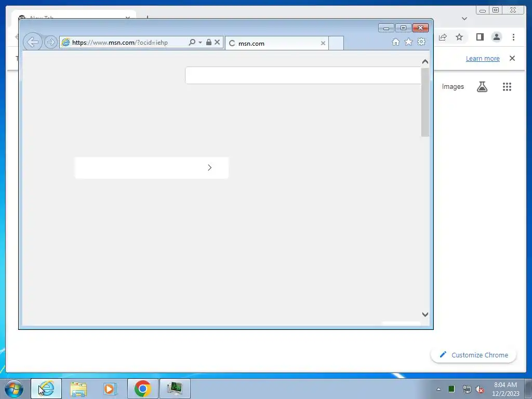532x399 pixels.
Task: Click the Images link in Chrome
Action: pyautogui.click(x=453, y=87)
